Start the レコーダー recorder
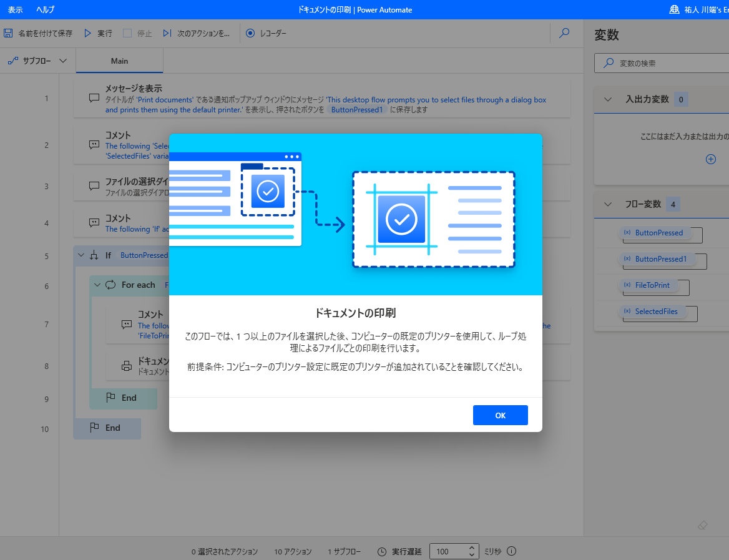The width and height of the screenshot is (729, 560). (x=266, y=33)
